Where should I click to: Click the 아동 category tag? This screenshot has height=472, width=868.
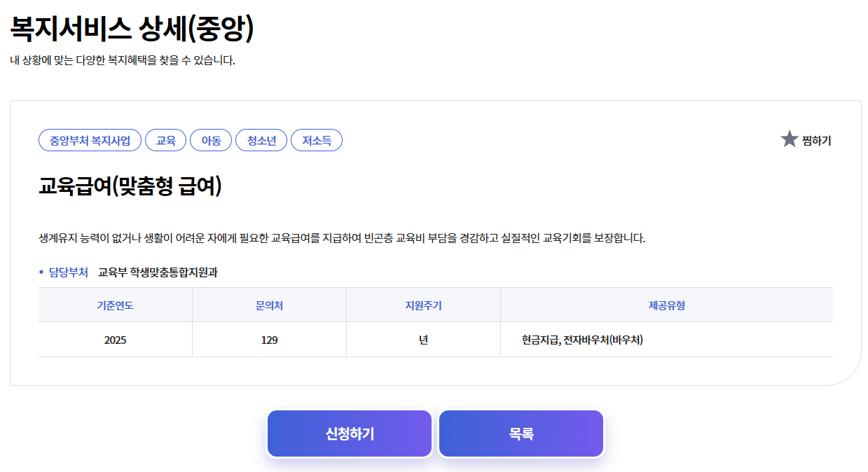click(x=211, y=140)
